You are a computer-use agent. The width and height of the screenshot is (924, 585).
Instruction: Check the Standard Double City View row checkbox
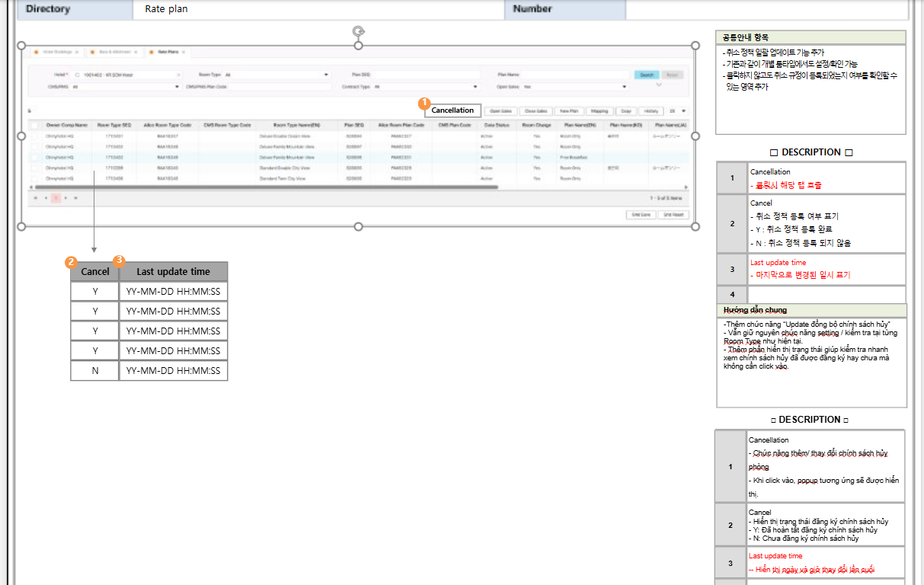tap(34, 168)
